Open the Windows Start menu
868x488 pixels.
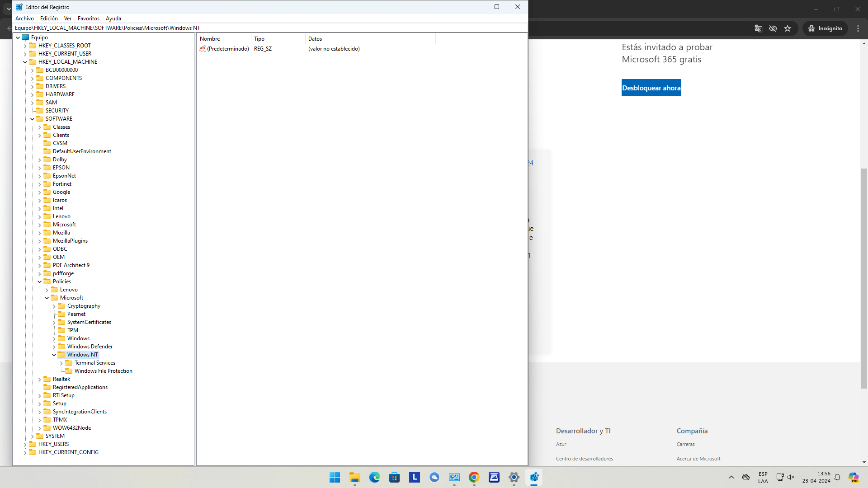coord(335,477)
